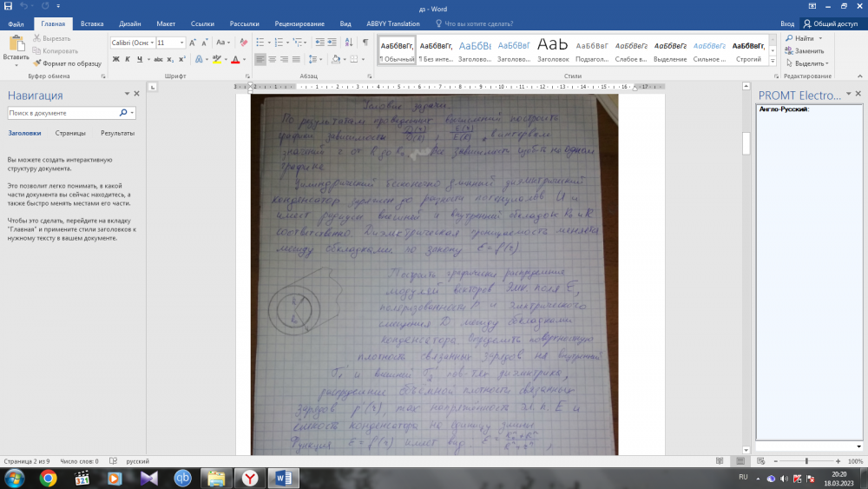Apply red font color

pyautogui.click(x=235, y=59)
